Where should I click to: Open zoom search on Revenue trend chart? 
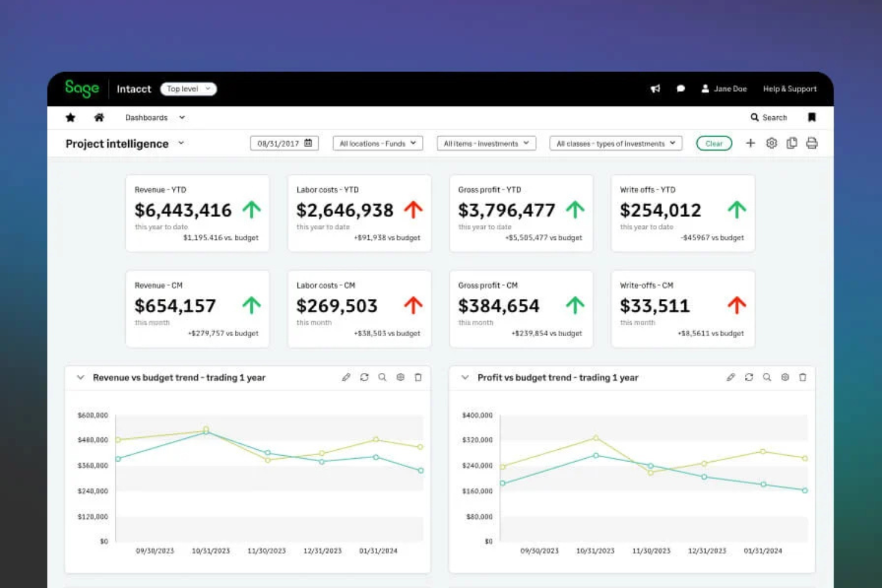(382, 377)
